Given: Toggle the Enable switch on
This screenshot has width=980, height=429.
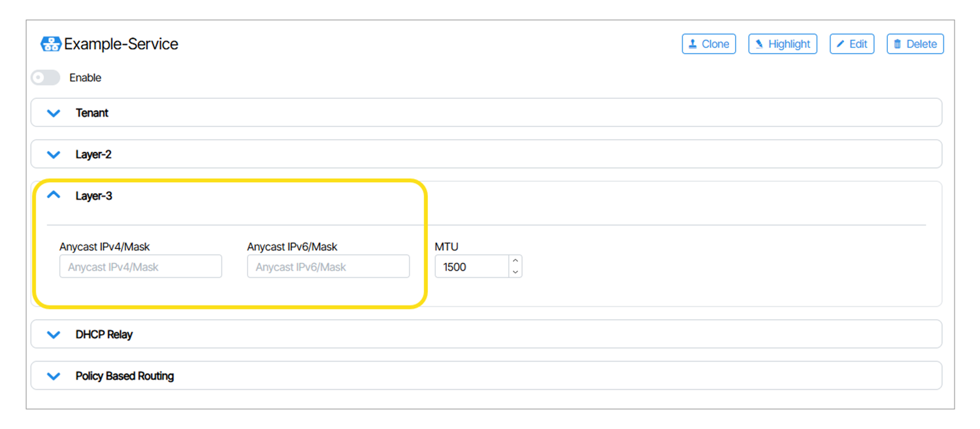Looking at the screenshot, I should tap(46, 78).
